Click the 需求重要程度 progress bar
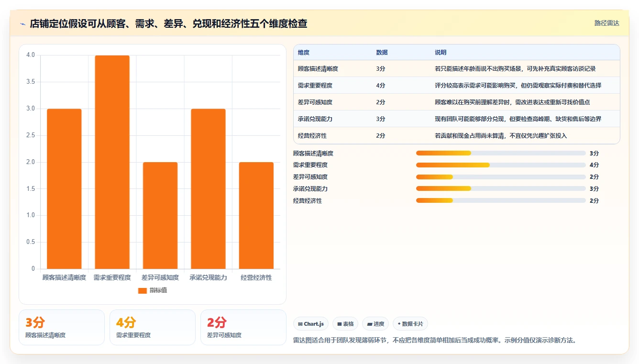 (501, 165)
